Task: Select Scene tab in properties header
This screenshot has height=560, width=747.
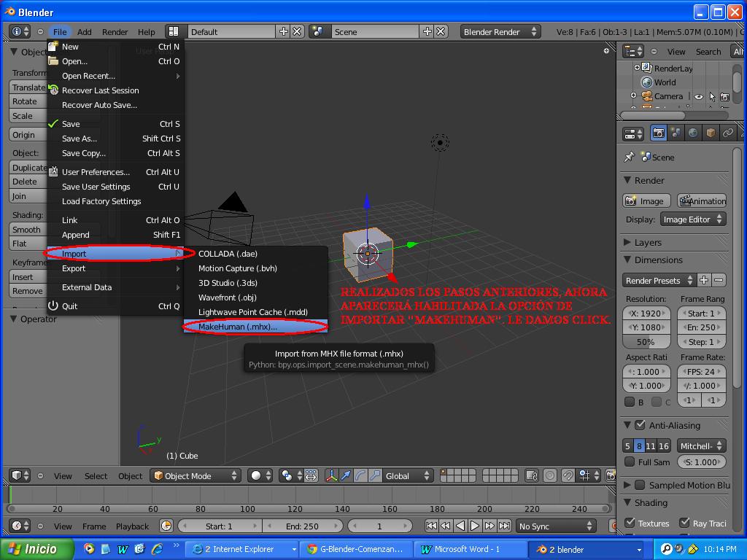Action: click(x=676, y=133)
